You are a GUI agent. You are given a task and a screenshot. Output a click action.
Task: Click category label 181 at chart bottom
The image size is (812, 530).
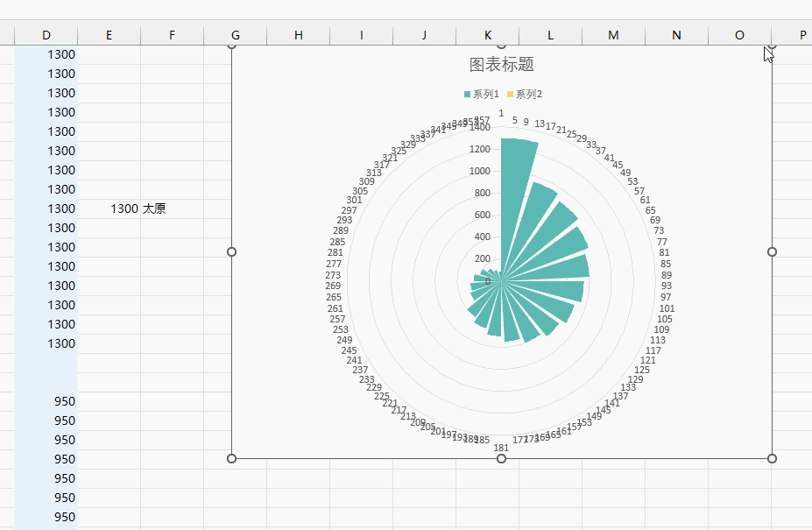(x=501, y=448)
